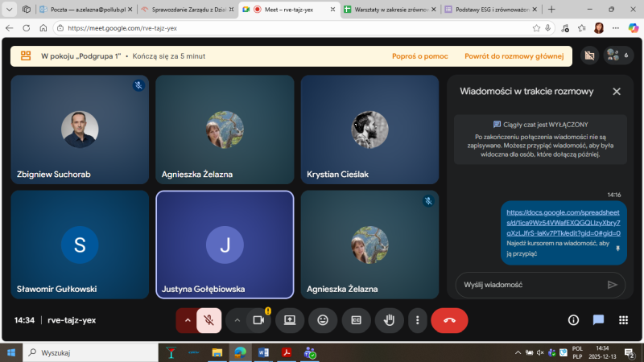The height and width of the screenshot is (362, 644).
Task: Expand video settings arrow beside camera
Action: coord(237,319)
